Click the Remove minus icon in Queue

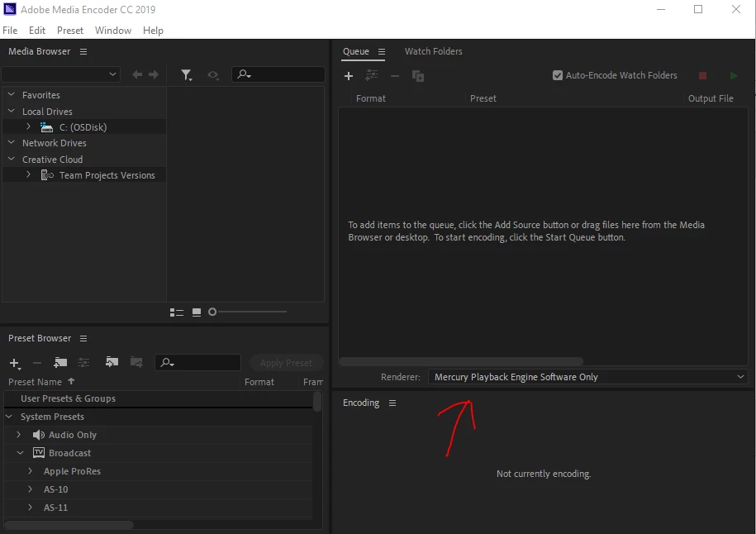394,76
